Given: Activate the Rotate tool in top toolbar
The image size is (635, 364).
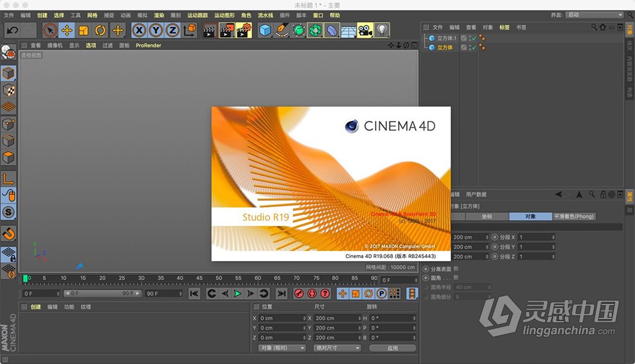Looking at the screenshot, I should click(100, 30).
